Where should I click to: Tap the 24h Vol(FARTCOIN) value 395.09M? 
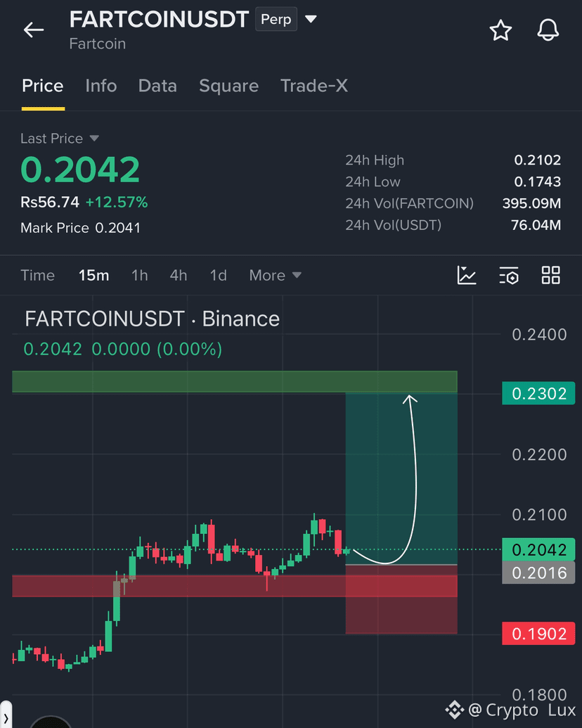[531, 203]
